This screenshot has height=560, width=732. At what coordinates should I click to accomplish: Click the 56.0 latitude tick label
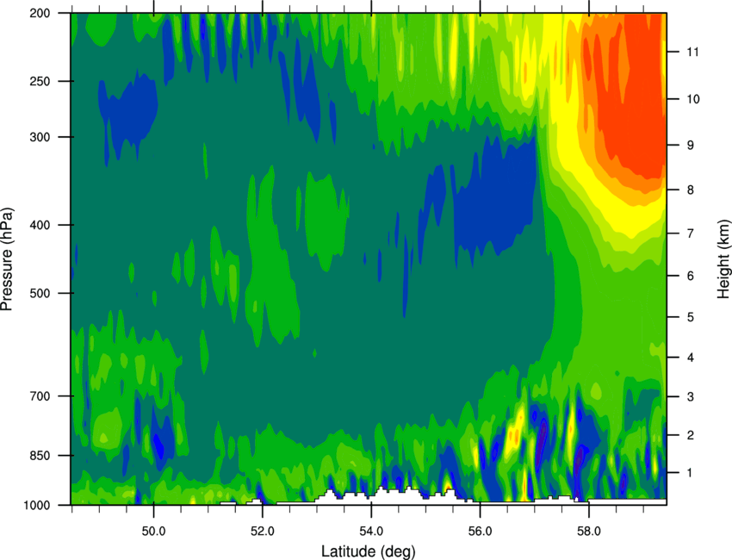click(x=481, y=532)
